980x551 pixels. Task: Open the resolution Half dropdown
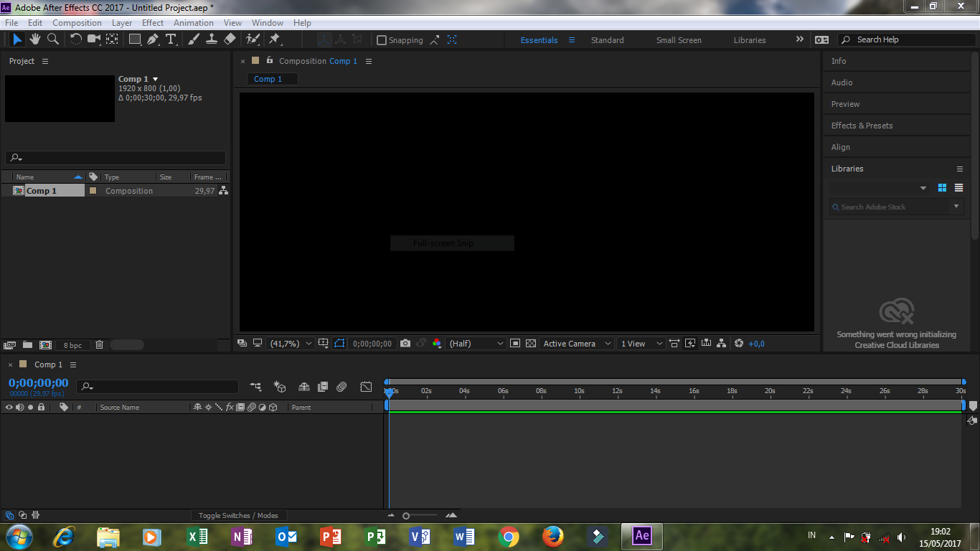475,344
